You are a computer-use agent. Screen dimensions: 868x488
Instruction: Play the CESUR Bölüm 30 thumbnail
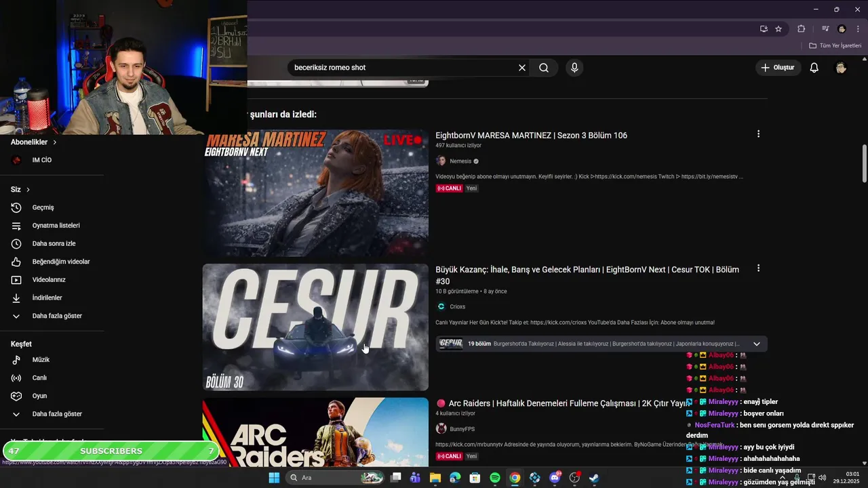coord(315,327)
